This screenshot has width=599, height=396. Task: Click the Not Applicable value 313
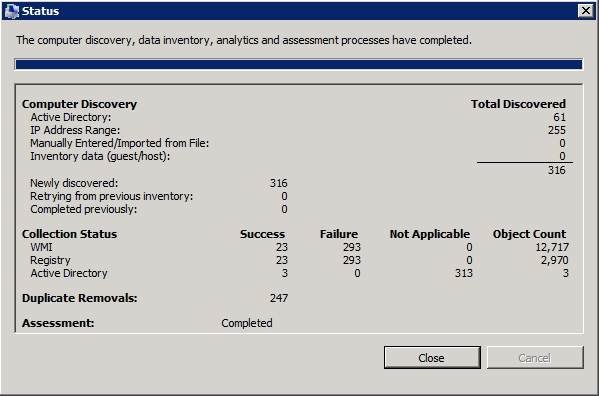[463, 273]
